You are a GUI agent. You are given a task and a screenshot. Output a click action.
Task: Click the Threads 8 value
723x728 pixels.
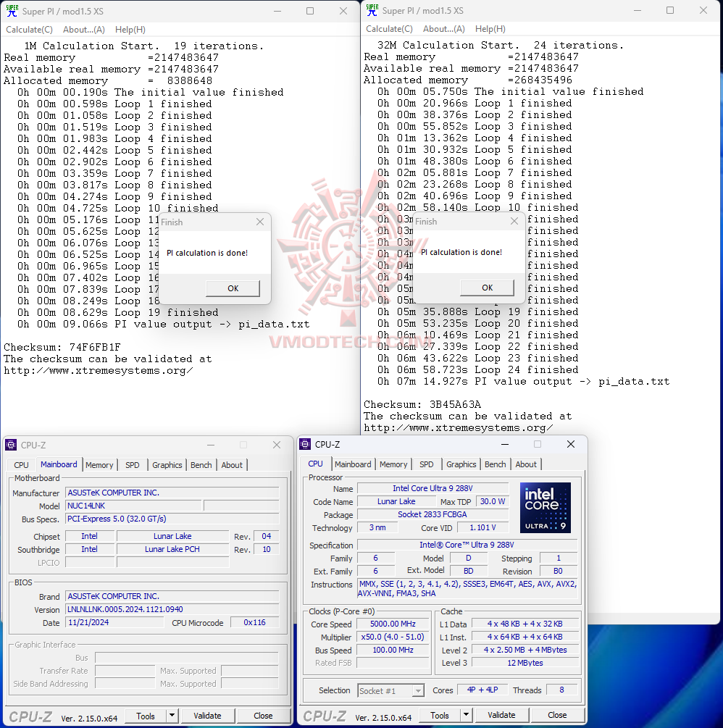pyautogui.click(x=561, y=690)
